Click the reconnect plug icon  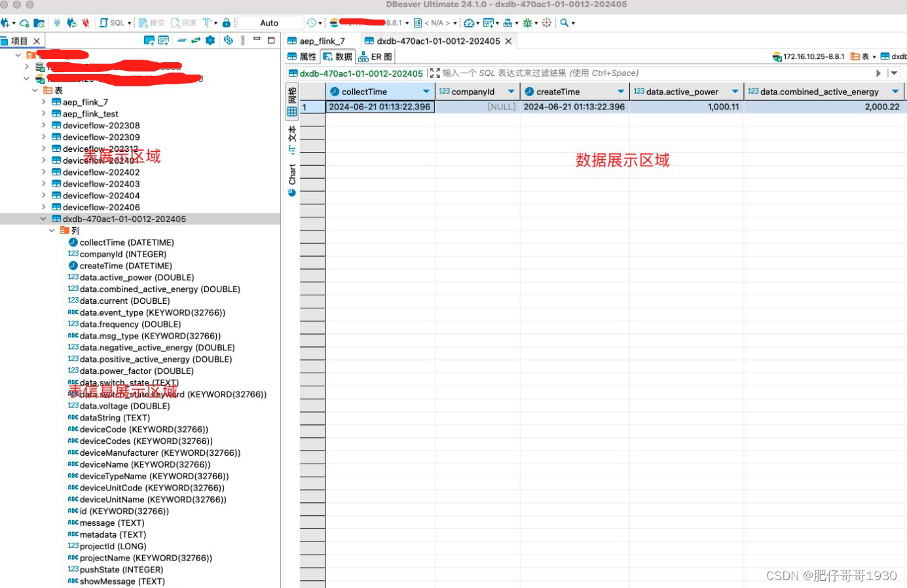(71, 23)
